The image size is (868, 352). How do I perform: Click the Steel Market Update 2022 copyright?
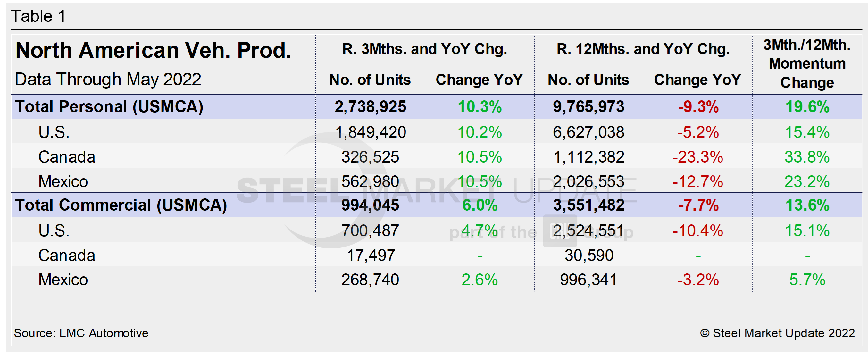point(777,333)
